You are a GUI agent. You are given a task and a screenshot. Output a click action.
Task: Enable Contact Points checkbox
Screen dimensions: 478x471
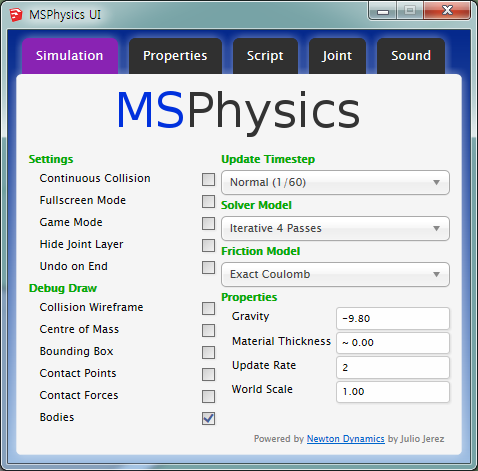[208, 375]
